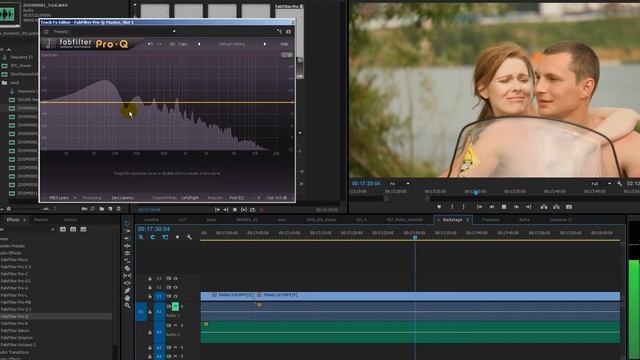Click Delete trash icon in Project panel
The height and width of the screenshot is (360, 640).
(x=118, y=209)
